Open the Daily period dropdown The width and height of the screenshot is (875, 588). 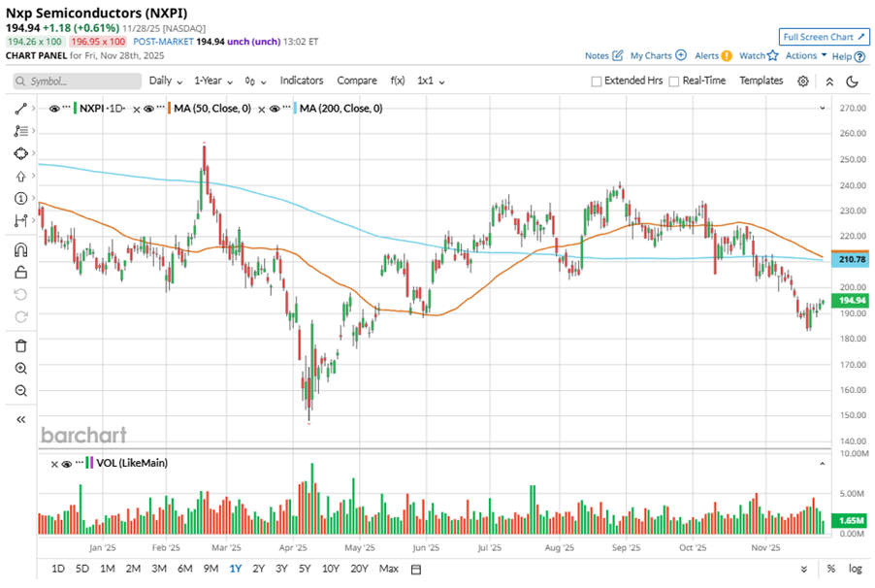click(x=166, y=81)
